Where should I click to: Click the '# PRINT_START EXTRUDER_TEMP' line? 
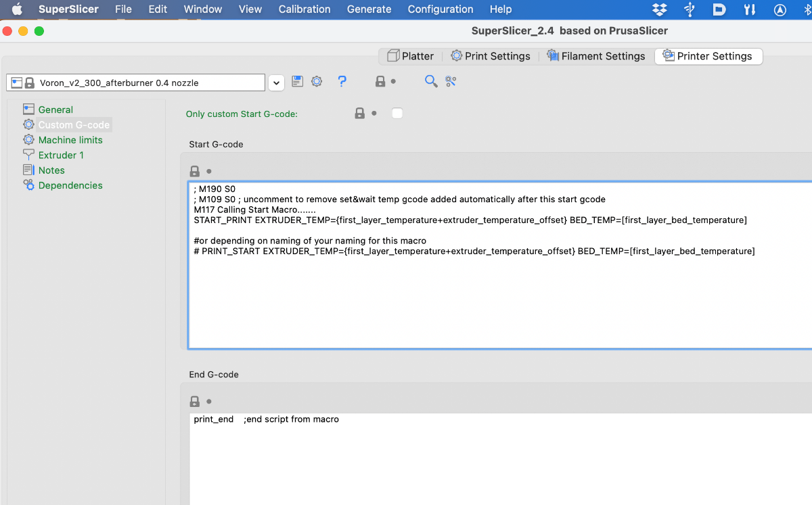point(474,251)
